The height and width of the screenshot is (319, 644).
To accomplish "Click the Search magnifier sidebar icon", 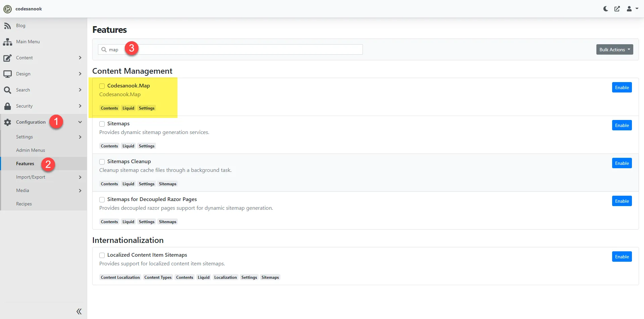I will (7, 90).
